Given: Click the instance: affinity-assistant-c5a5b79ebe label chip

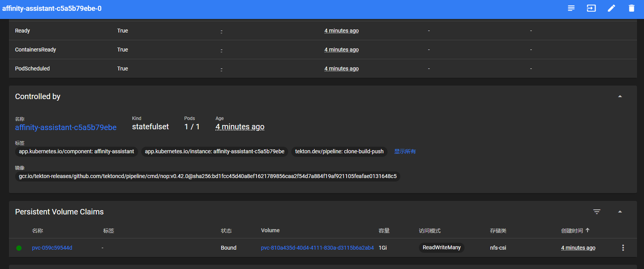Looking at the screenshot, I should [215, 151].
